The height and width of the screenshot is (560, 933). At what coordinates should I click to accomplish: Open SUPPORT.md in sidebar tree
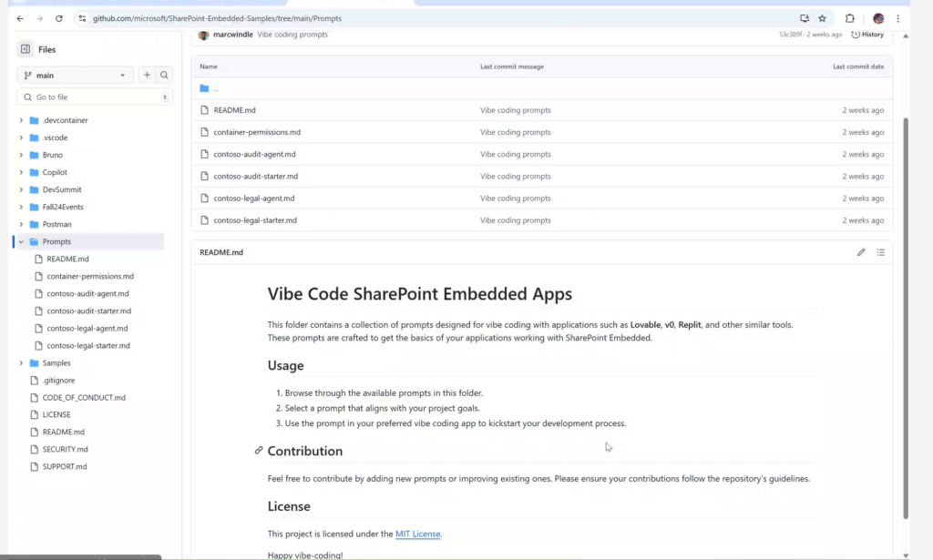point(65,466)
